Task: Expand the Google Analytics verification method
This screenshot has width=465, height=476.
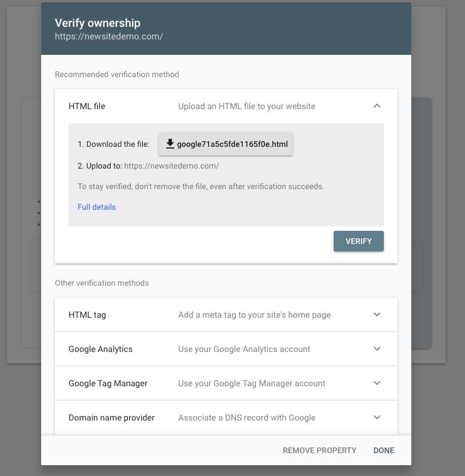Action: tap(377, 349)
